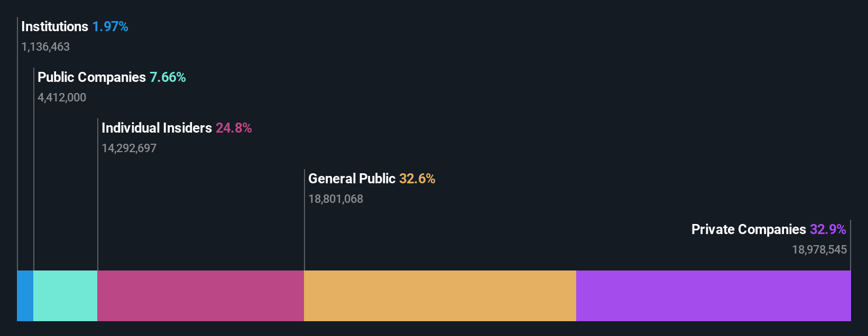The image size is (868, 336).
Task: Click the pink Individual Insiders bar segment
Action: point(201,296)
